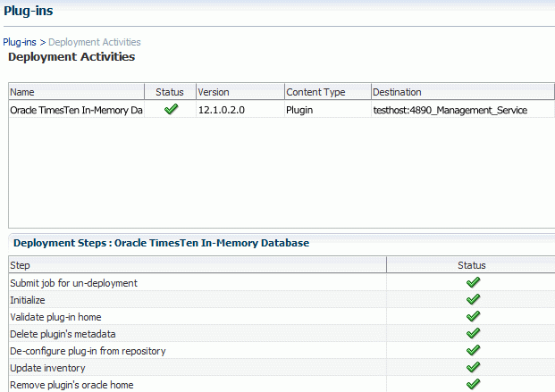
Task: Click the Plug-ins page title
Action: pos(29,11)
